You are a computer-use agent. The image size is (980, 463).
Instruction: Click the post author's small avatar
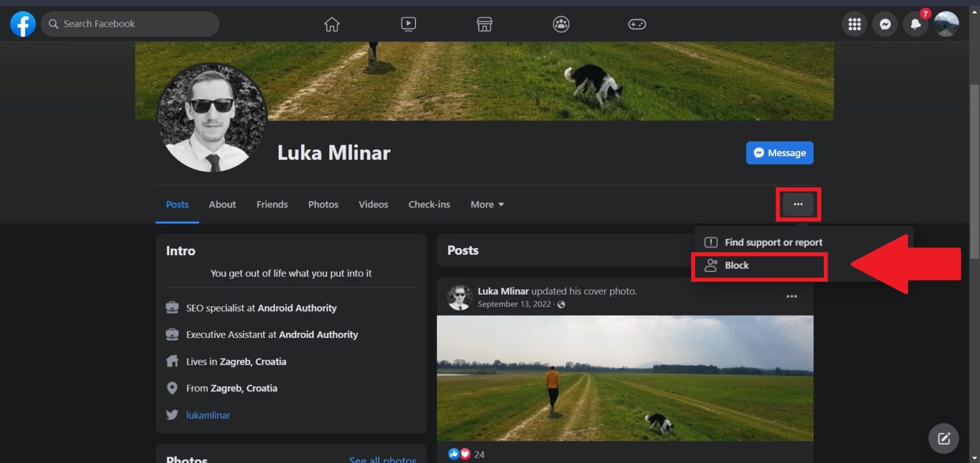pyautogui.click(x=460, y=298)
